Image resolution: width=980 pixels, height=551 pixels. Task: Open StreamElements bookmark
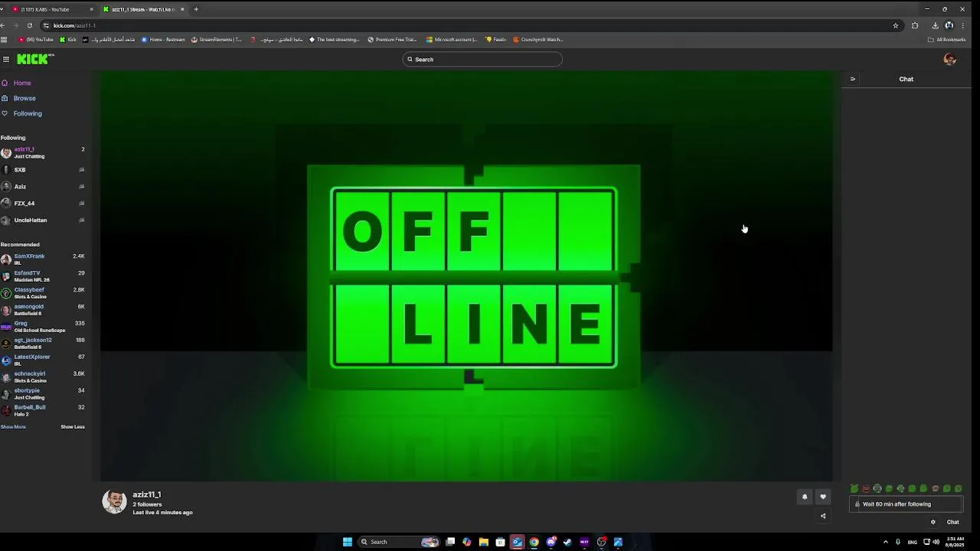click(x=216, y=40)
